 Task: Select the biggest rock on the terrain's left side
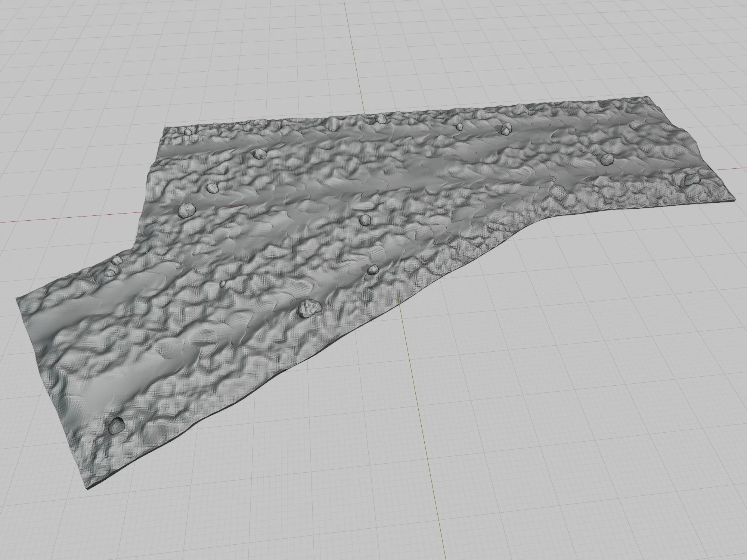(186, 210)
